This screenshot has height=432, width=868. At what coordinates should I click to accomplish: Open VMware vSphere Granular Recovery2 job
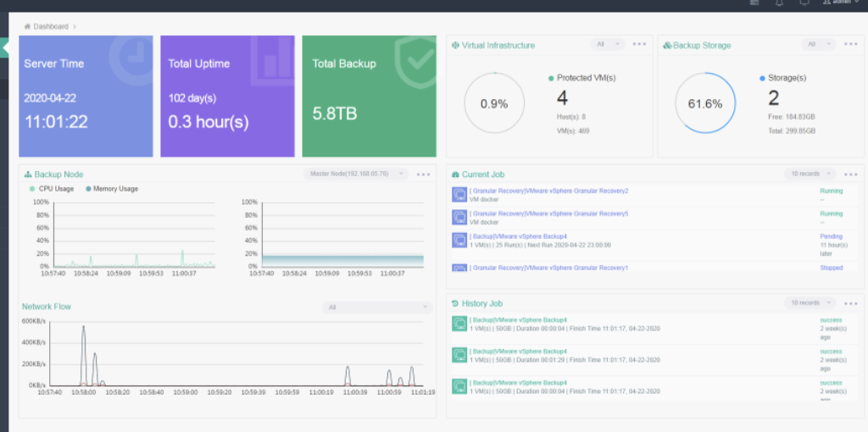(548, 191)
